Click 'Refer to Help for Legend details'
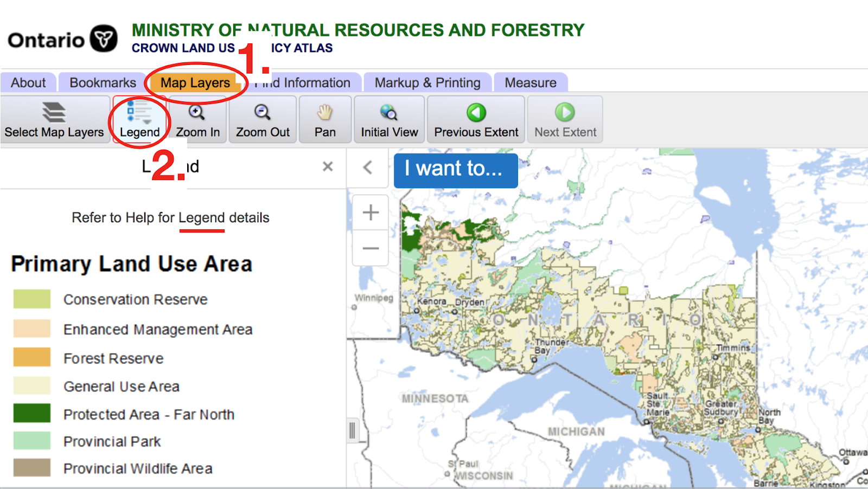Image resolution: width=868 pixels, height=489 pixels. (x=170, y=217)
